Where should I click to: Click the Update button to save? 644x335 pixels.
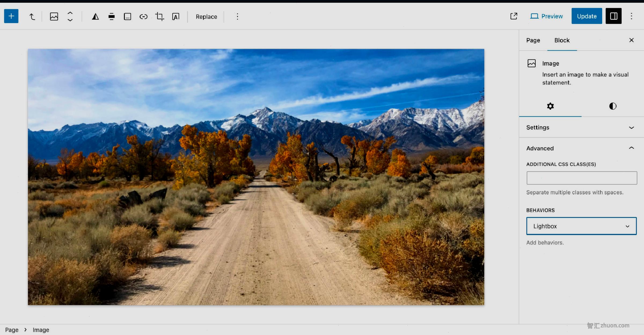(587, 16)
